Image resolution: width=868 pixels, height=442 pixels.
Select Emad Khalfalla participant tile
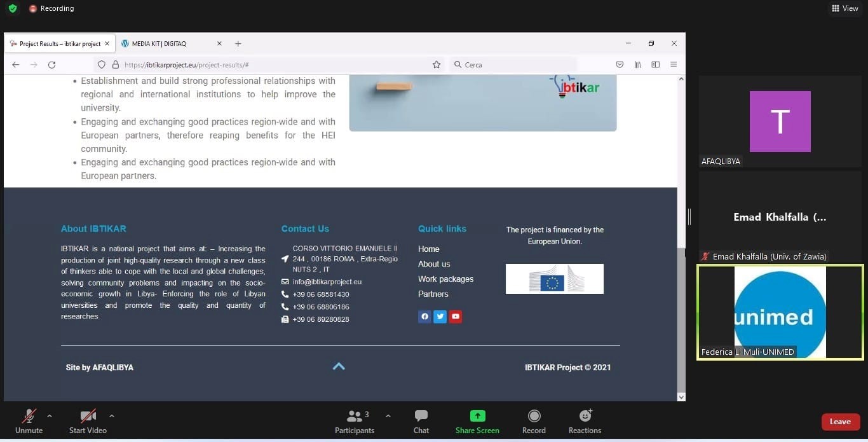coord(780,217)
